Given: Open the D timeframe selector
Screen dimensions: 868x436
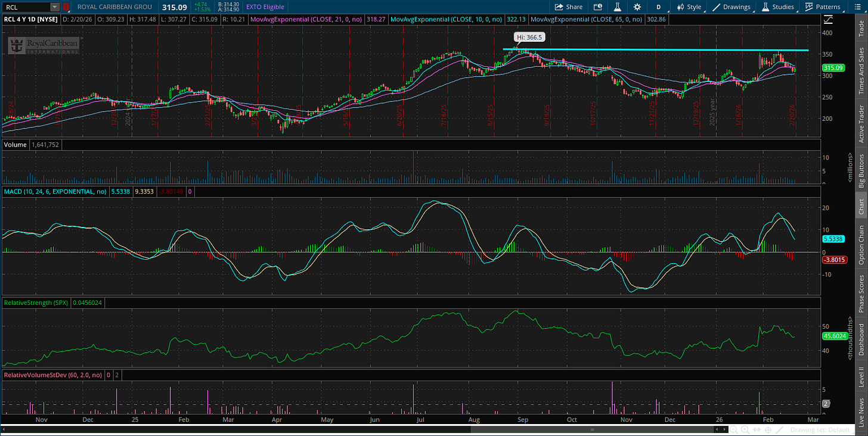Looking at the screenshot, I should pyautogui.click(x=658, y=7).
